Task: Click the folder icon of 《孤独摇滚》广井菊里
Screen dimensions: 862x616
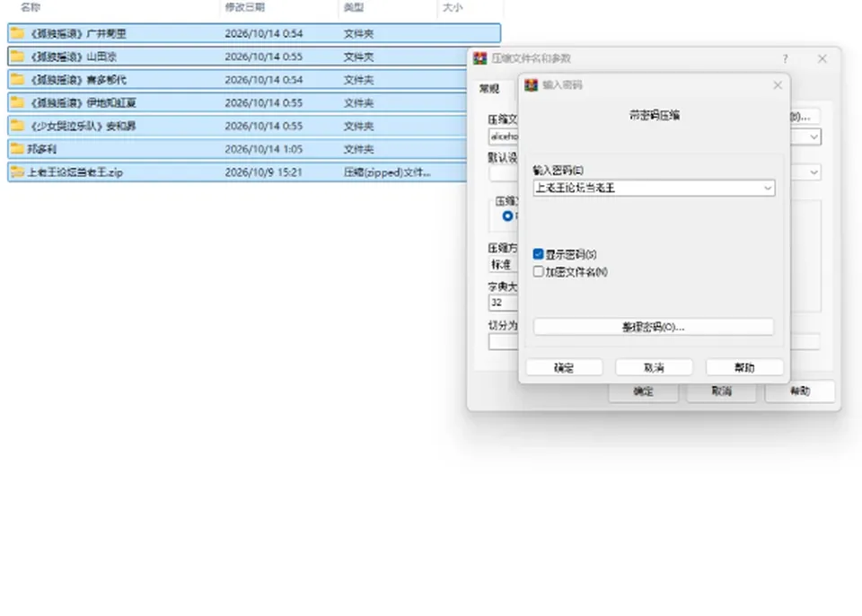Action: point(18,33)
